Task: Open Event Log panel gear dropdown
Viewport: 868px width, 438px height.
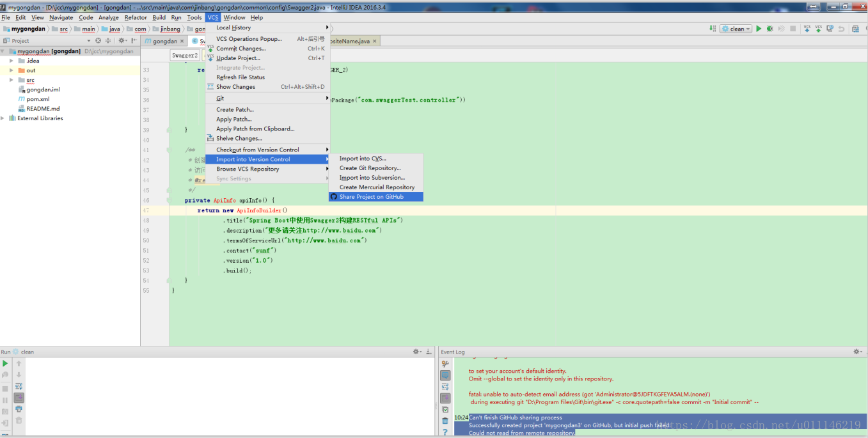Action: click(x=858, y=352)
